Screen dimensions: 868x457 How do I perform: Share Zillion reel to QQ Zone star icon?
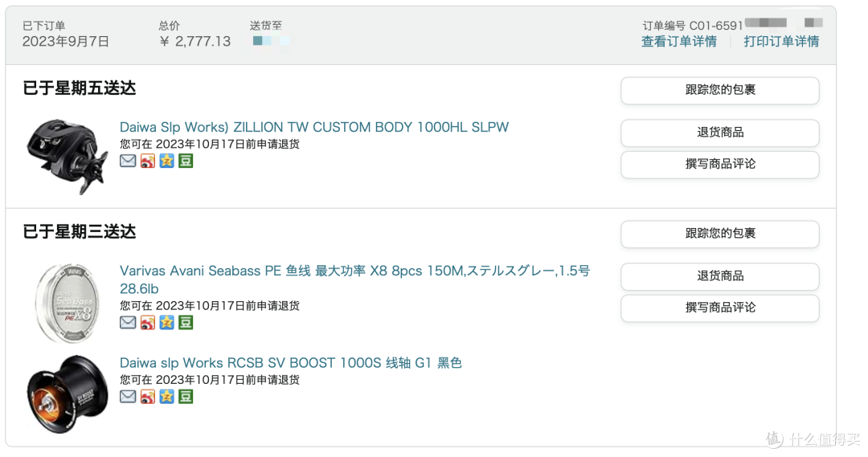166,161
